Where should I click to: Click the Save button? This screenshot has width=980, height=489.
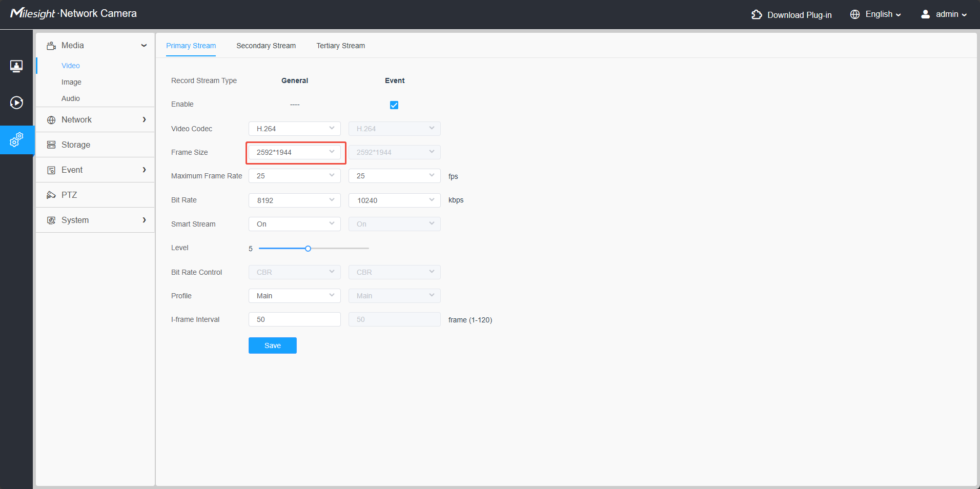click(273, 345)
